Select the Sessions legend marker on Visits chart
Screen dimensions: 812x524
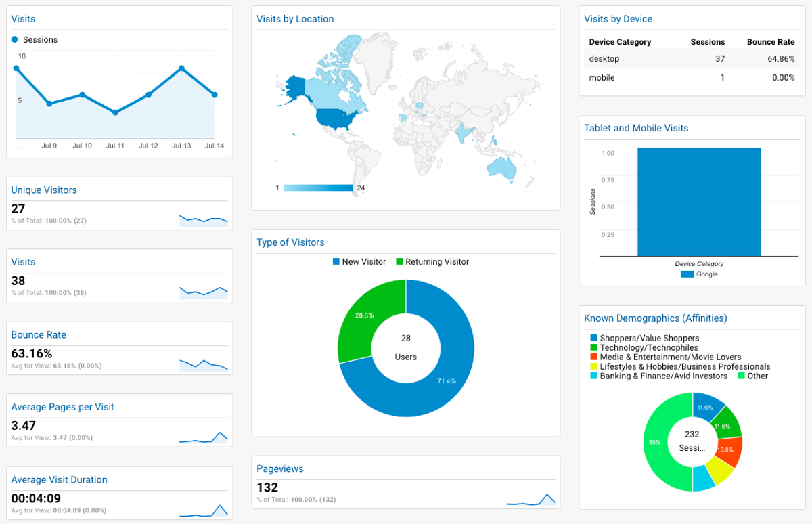coord(15,40)
